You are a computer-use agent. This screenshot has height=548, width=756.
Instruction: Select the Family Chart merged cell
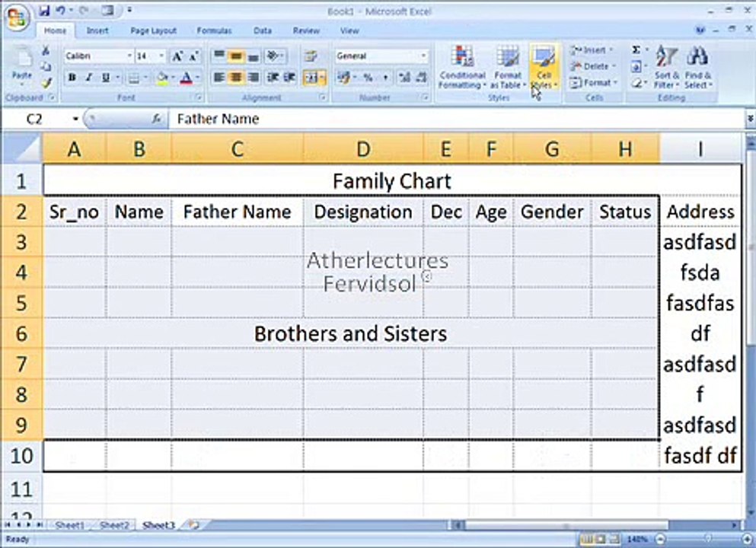tap(391, 181)
